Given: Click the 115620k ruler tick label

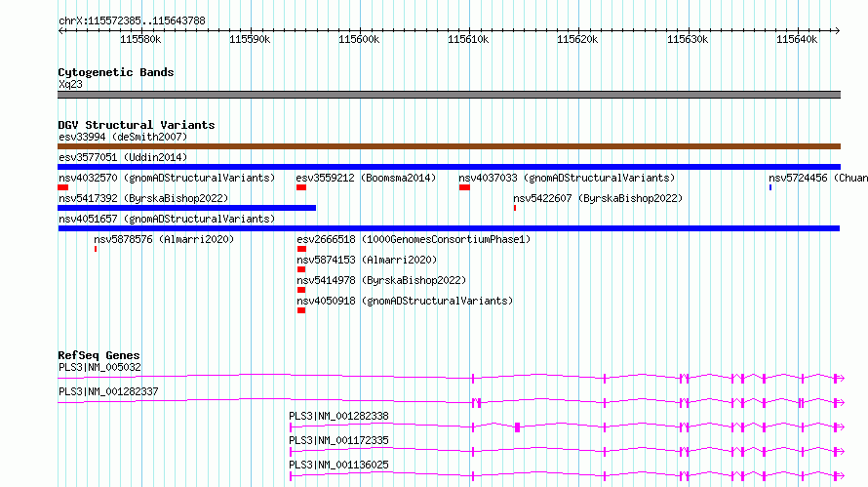Looking at the screenshot, I should (577, 39).
